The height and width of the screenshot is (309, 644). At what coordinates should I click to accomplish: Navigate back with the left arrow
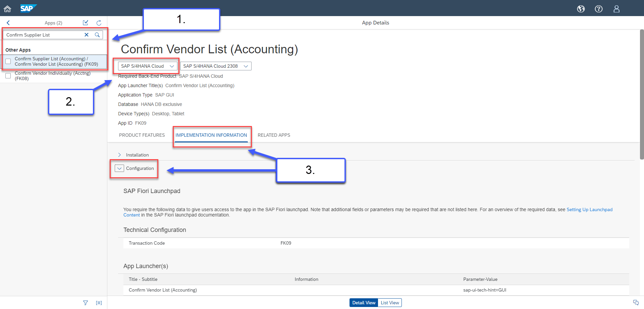click(x=8, y=23)
